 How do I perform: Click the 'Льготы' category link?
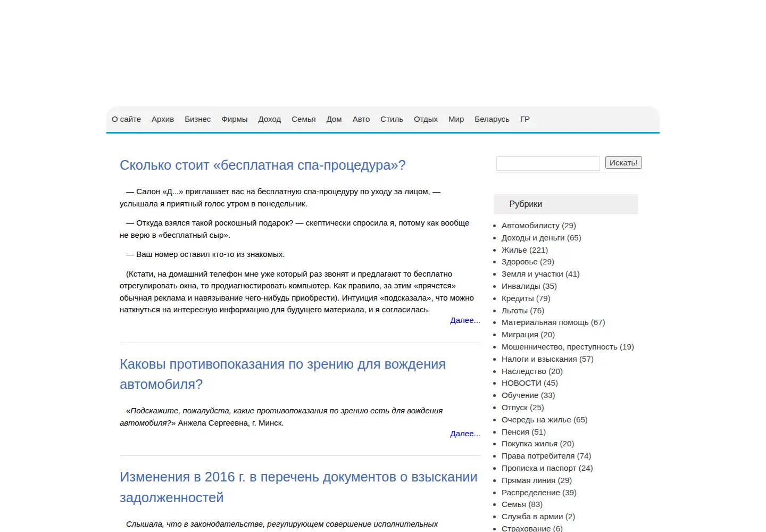click(x=515, y=311)
